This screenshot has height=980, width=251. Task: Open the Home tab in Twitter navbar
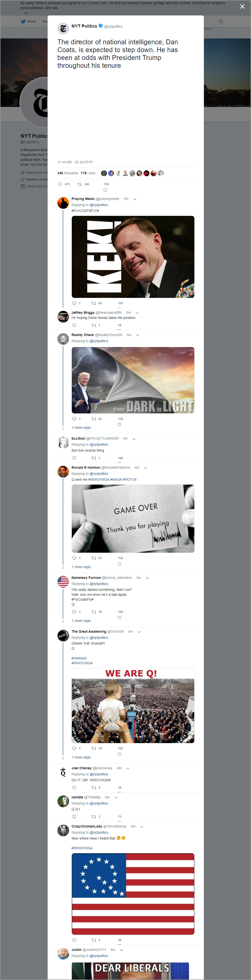click(x=29, y=21)
